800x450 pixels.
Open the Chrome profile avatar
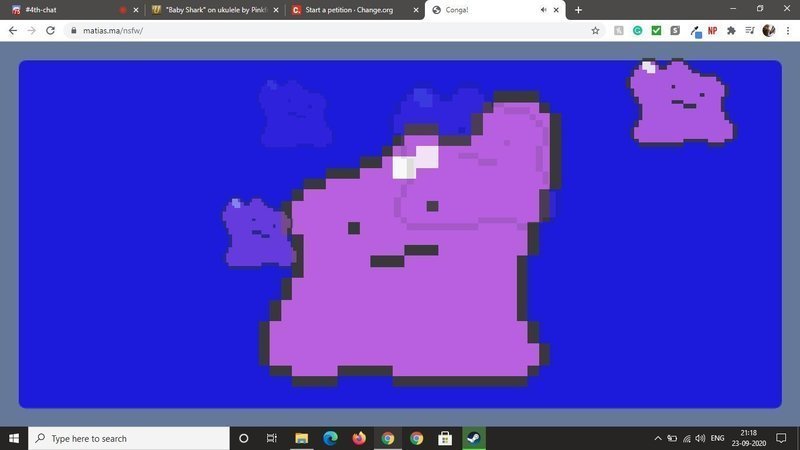pyautogui.click(x=768, y=30)
